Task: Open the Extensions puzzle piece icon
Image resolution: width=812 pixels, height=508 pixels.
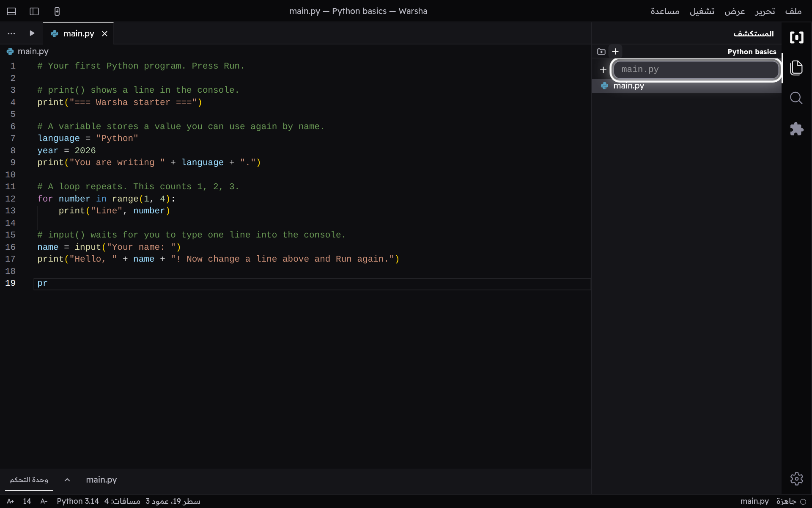Action: (x=796, y=129)
